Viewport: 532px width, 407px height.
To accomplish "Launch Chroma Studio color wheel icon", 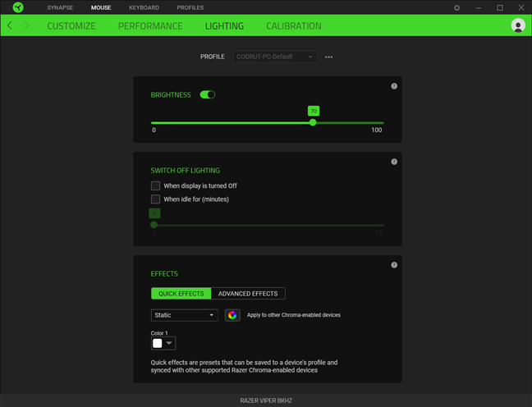I will click(x=232, y=315).
